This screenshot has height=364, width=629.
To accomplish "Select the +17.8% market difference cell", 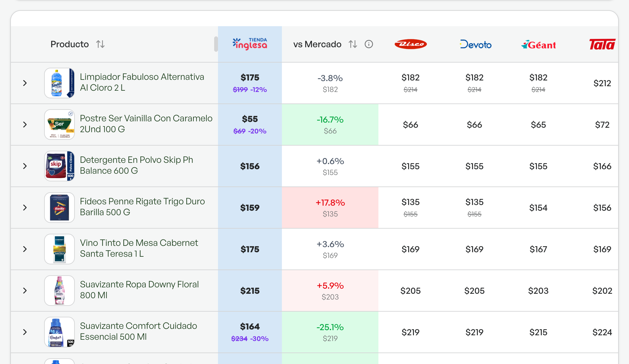I will click(x=330, y=208).
